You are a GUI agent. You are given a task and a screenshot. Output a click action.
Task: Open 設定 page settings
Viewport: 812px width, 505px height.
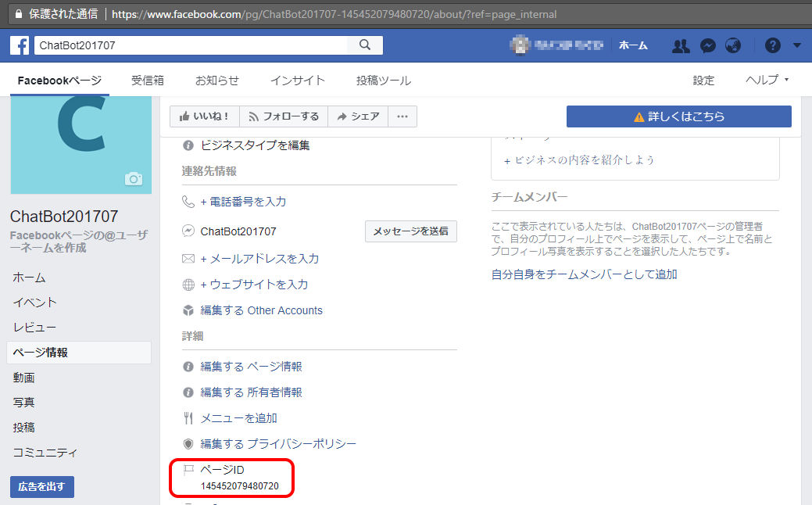[x=703, y=81]
